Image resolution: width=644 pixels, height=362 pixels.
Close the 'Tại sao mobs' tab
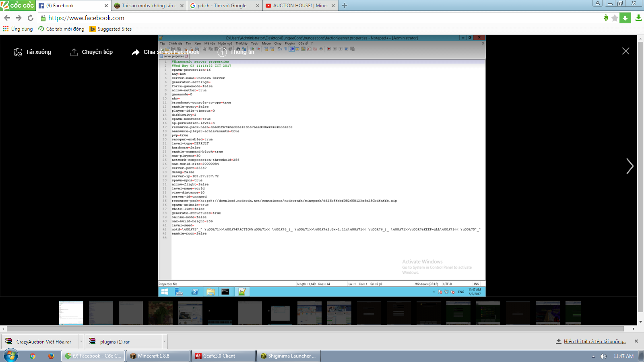pos(182,6)
